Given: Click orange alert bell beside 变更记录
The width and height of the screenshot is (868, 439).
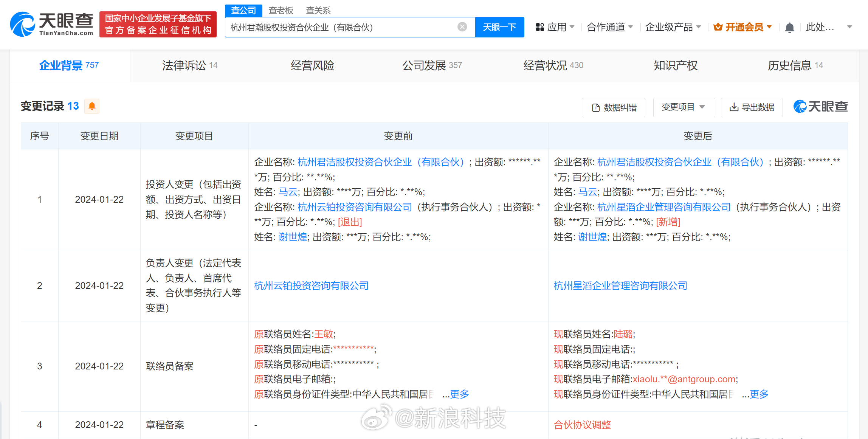Looking at the screenshot, I should [x=92, y=106].
